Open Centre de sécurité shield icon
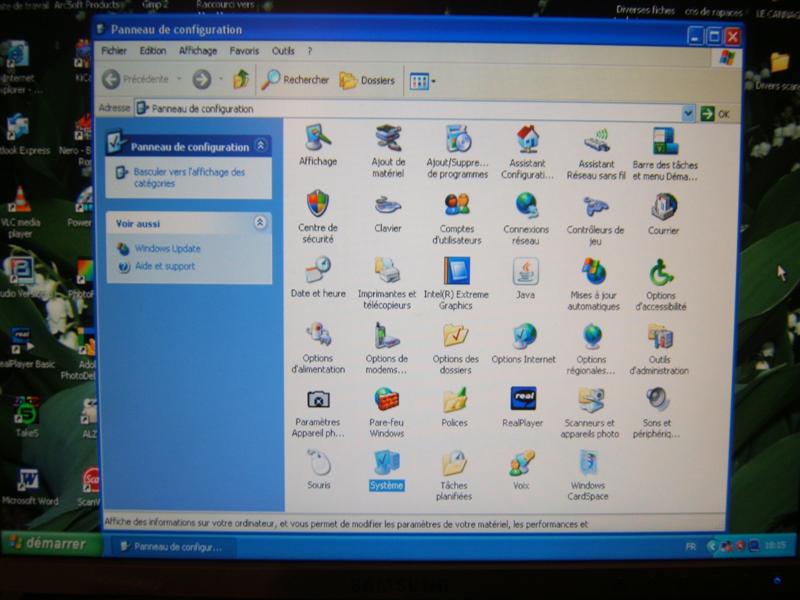The width and height of the screenshot is (800, 600). point(318,205)
